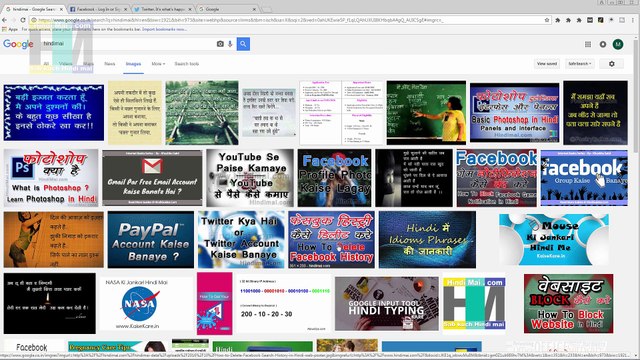Image resolution: width=640 pixels, height=360 pixels.
Task: Click the Google logo
Action: [18, 44]
